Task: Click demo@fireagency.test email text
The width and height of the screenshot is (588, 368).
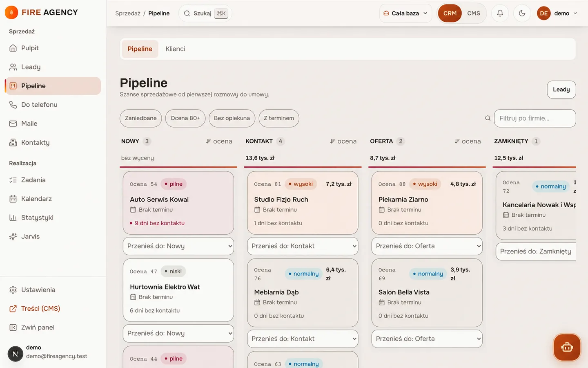Action: (x=57, y=356)
